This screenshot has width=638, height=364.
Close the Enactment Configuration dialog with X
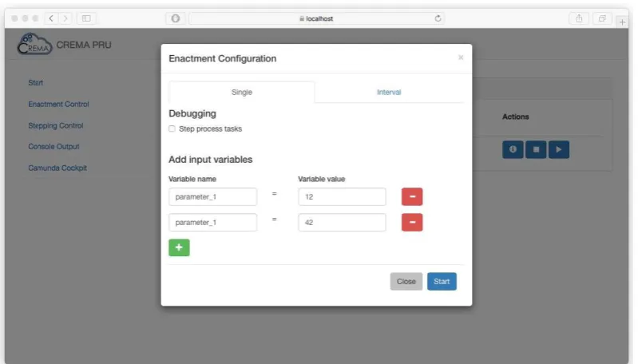click(461, 57)
